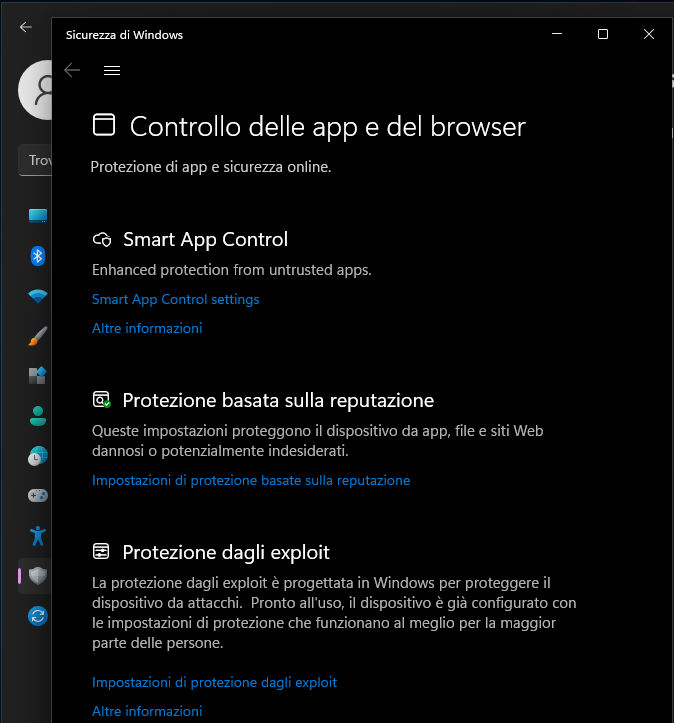Open Apps category in Settings sidebar
The height and width of the screenshot is (723, 674).
(x=38, y=375)
